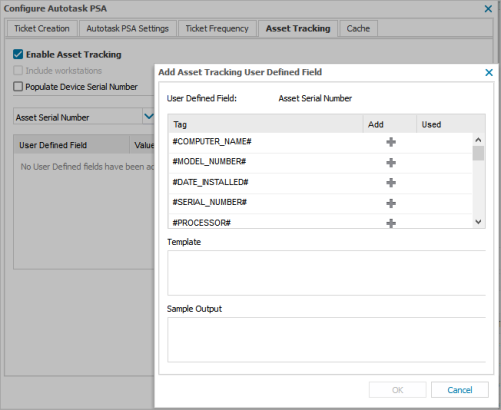
Task: Click the tag list scrollbar thumb
Action: 478,153
